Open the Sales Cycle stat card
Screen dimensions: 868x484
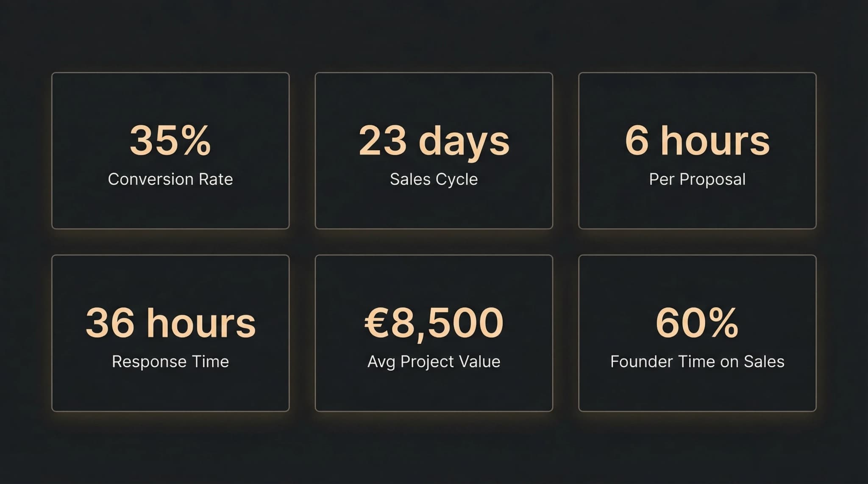[x=434, y=207]
